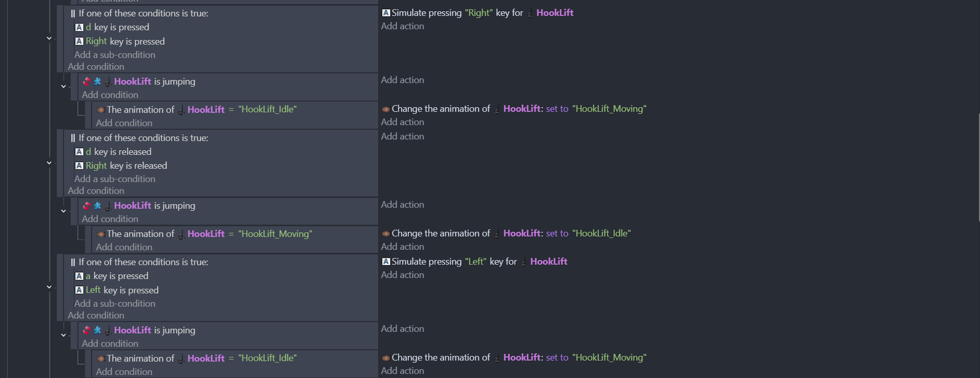Click animation icon on set to "HookLift_Idle" action

tap(386, 233)
